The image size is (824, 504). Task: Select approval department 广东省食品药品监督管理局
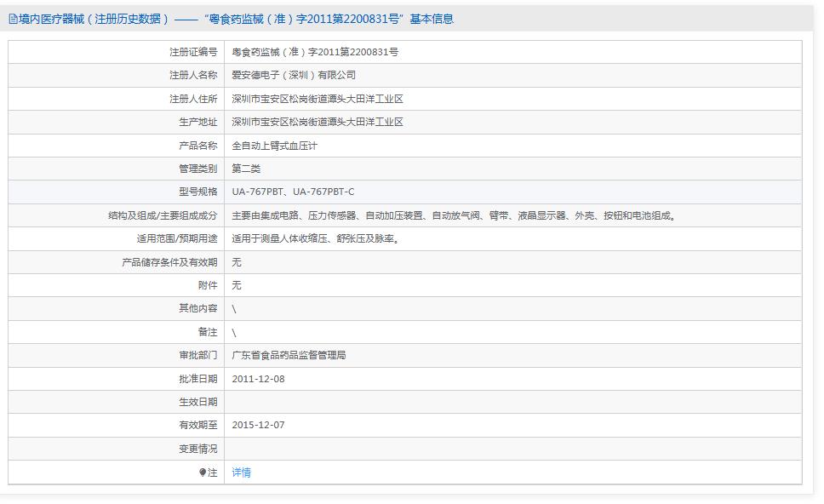pos(289,355)
